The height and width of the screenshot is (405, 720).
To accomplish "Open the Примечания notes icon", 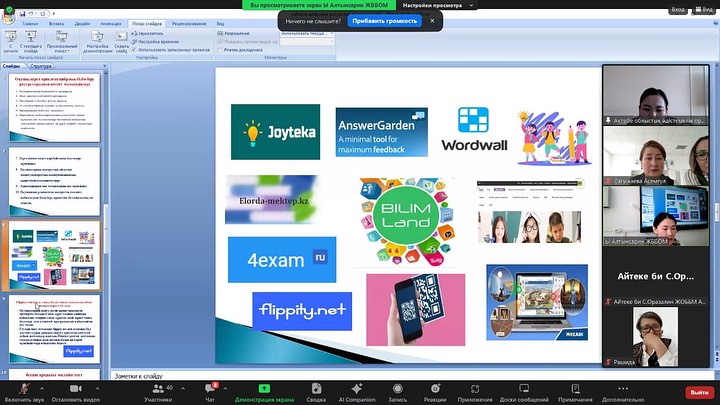I will pyautogui.click(x=575, y=389).
